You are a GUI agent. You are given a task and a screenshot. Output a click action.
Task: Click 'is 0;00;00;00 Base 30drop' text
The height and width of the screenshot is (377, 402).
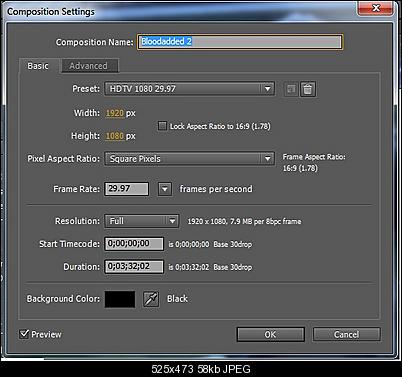click(x=210, y=244)
